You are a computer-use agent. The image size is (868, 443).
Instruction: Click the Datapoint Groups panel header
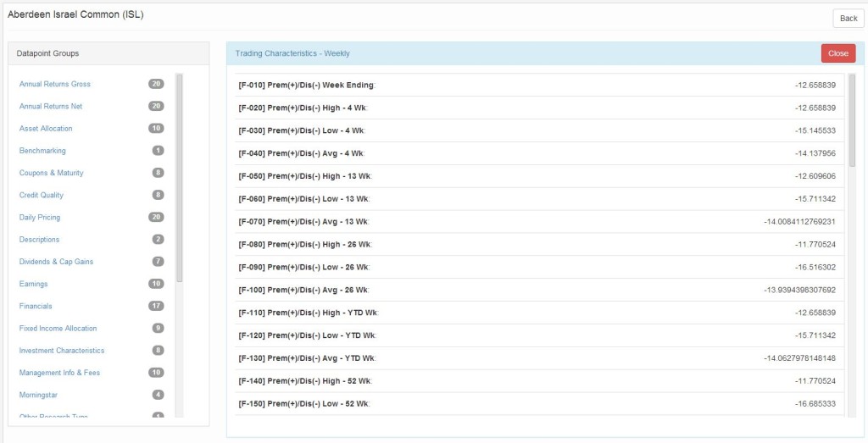pyautogui.click(x=108, y=53)
